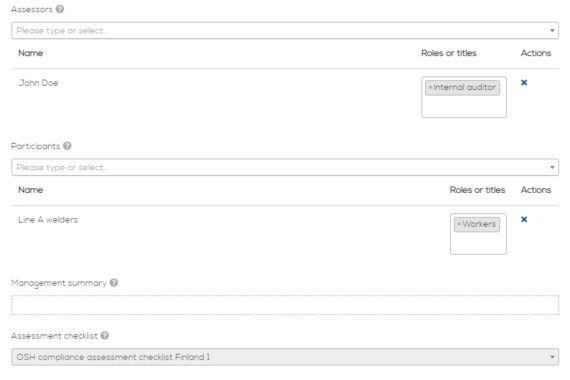Select the Line A welders entry
This screenshot has width=570, height=380.
pos(48,220)
